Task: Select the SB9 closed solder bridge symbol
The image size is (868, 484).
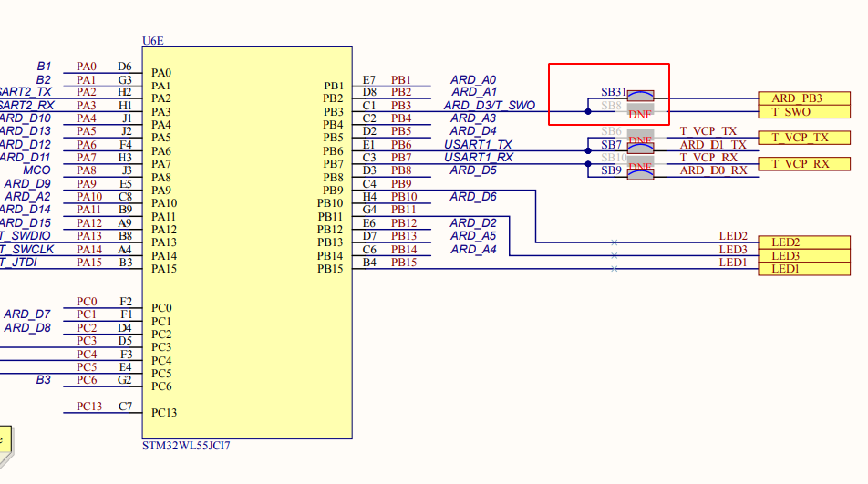Action: [640, 174]
